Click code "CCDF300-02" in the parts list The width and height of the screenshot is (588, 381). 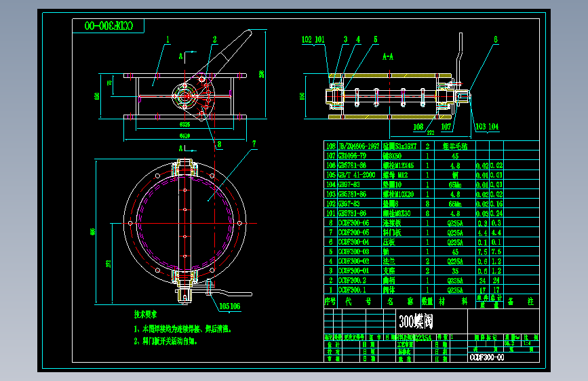click(353, 262)
